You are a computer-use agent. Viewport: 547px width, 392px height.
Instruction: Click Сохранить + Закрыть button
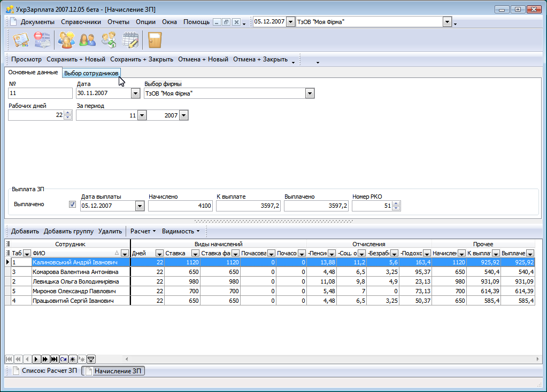tap(142, 59)
